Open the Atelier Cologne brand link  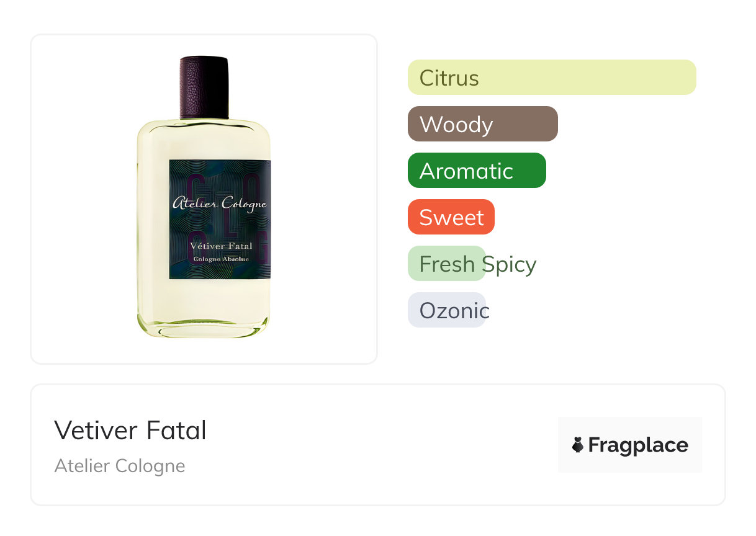click(x=120, y=465)
